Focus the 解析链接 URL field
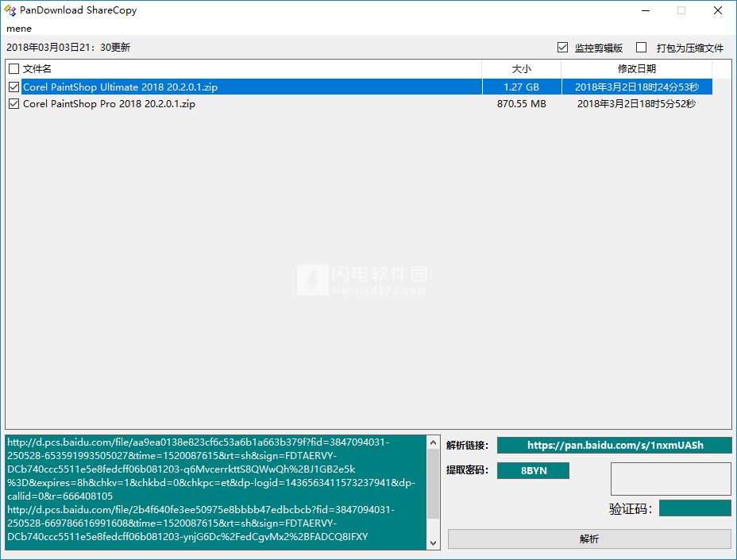This screenshot has width=737, height=560. point(615,446)
